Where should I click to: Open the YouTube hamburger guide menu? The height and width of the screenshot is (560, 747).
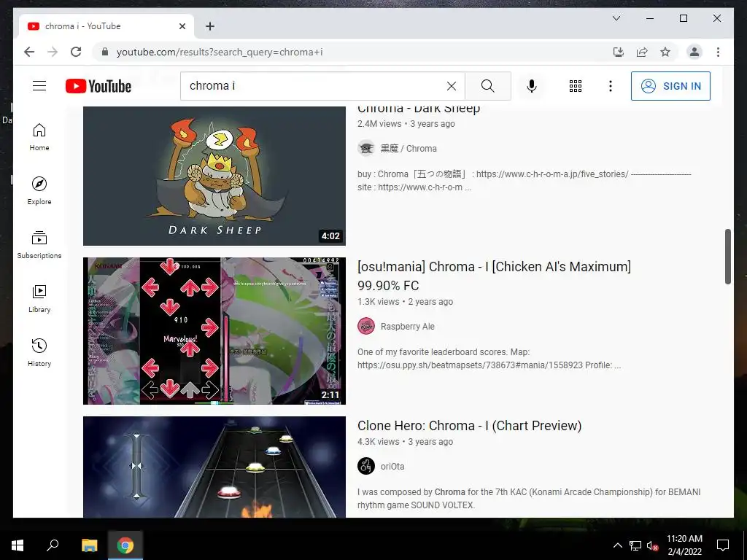pyautogui.click(x=39, y=86)
